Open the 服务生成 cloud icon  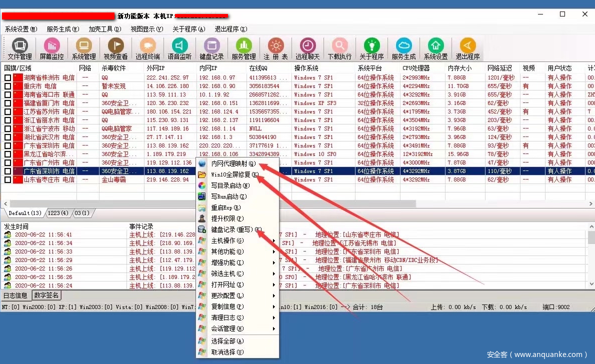click(x=403, y=49)
